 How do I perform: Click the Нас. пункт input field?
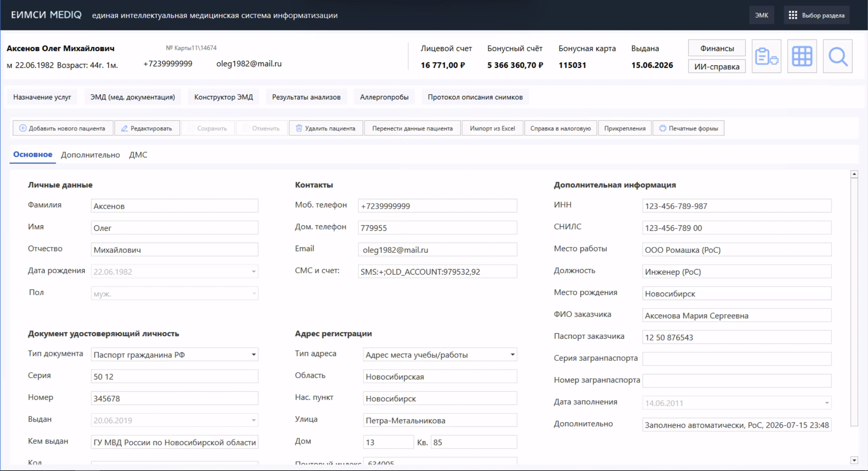click(440, 398)
